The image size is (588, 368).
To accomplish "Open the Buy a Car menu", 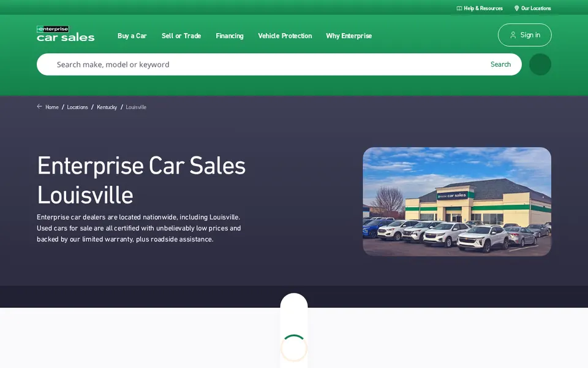I will tap(132, 36).
